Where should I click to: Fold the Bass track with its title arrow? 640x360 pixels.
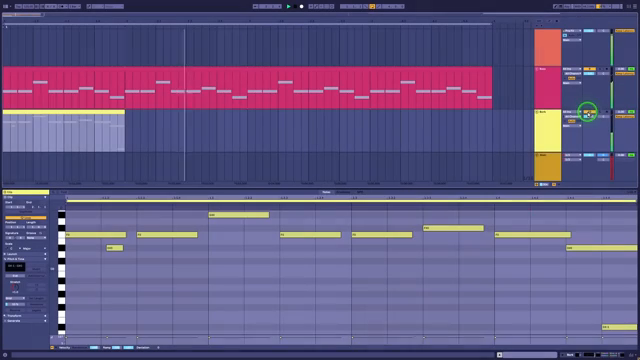click(x=536, y=69)
